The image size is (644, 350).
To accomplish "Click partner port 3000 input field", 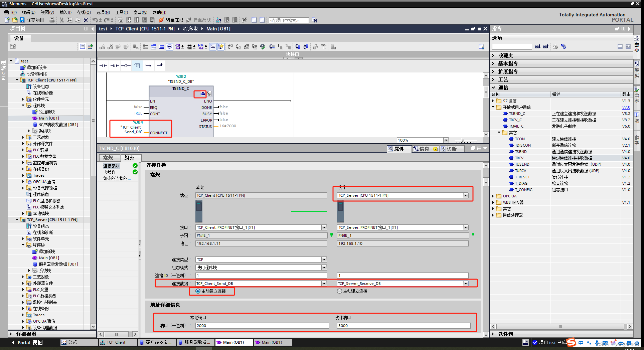I will 404,326.
